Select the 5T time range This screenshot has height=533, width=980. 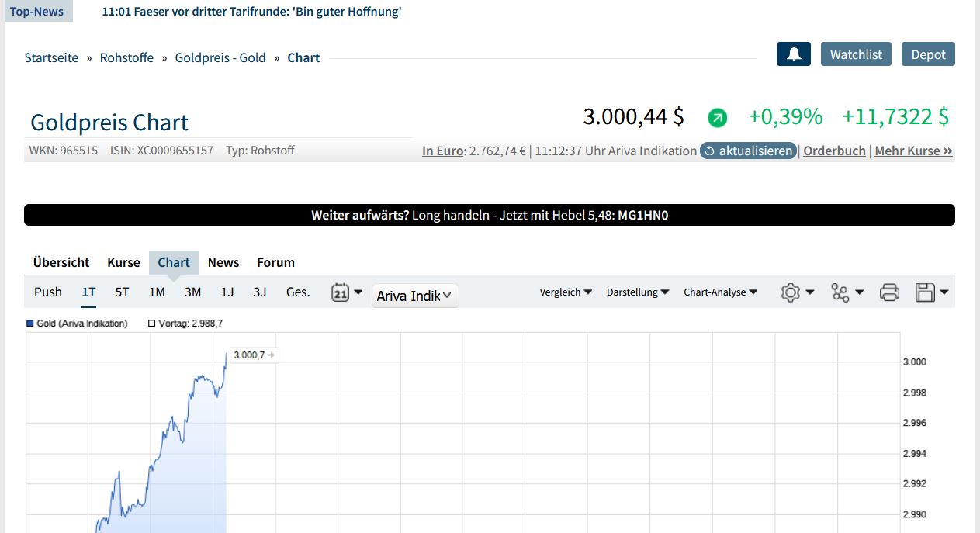point(122,292)
